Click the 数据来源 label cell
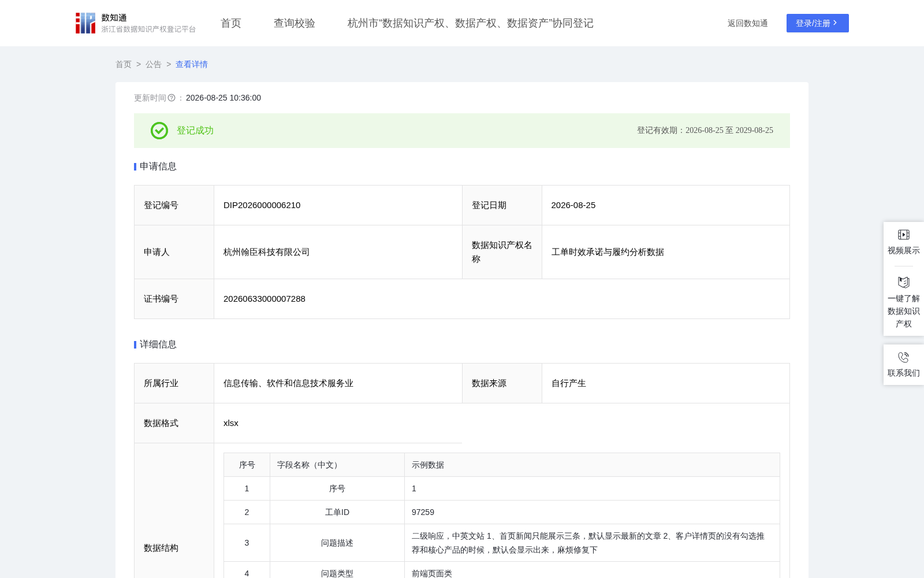 pyautogui.click(x=502, y=383)
